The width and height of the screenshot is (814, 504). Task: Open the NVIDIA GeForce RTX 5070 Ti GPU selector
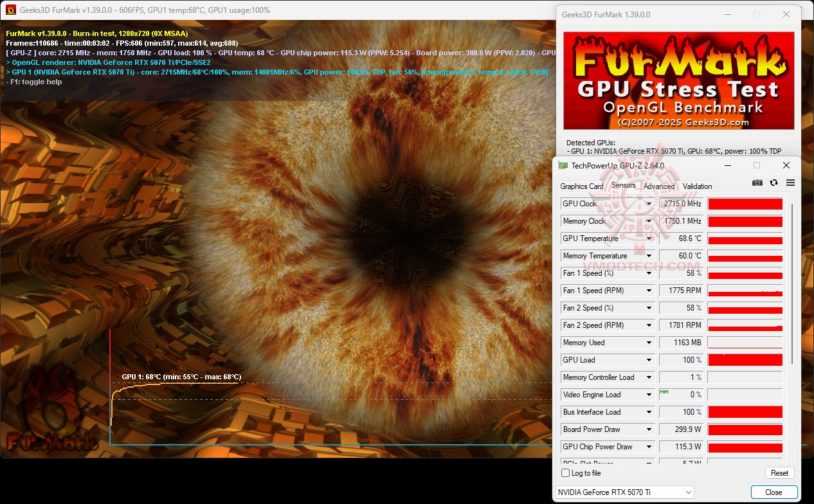point(624,492)
